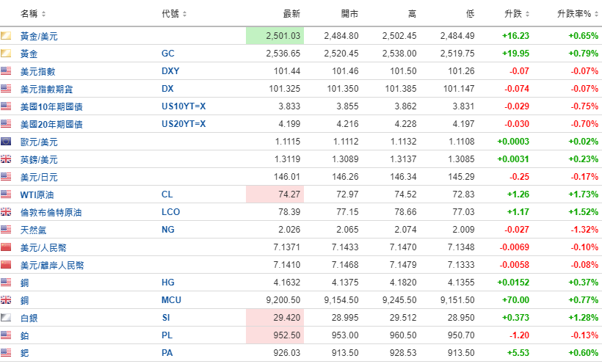
Task: Click the silver icon beside 白銀
Action: 6,318
